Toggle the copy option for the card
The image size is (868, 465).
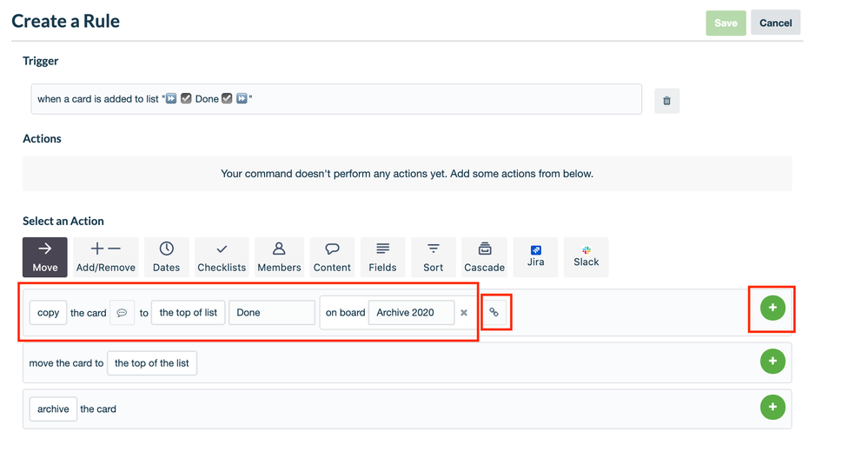pyautogui.click(x=48, y=313)
